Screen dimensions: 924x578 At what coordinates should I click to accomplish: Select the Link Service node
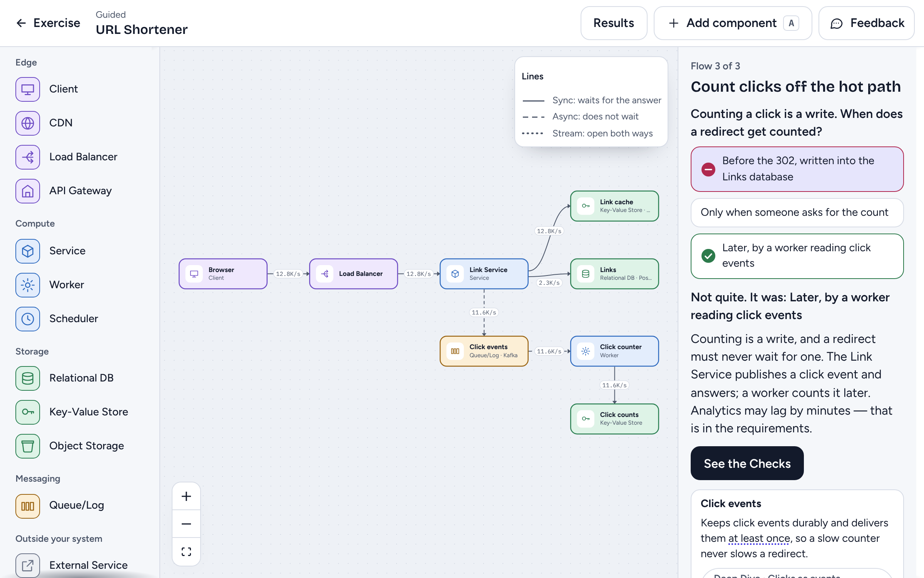point(484,274)
